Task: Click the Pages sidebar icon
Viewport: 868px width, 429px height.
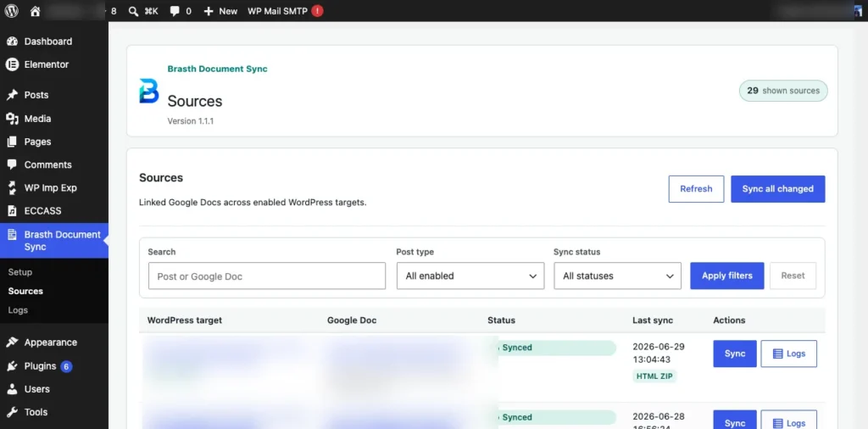Action: click(x=12, y=142)
